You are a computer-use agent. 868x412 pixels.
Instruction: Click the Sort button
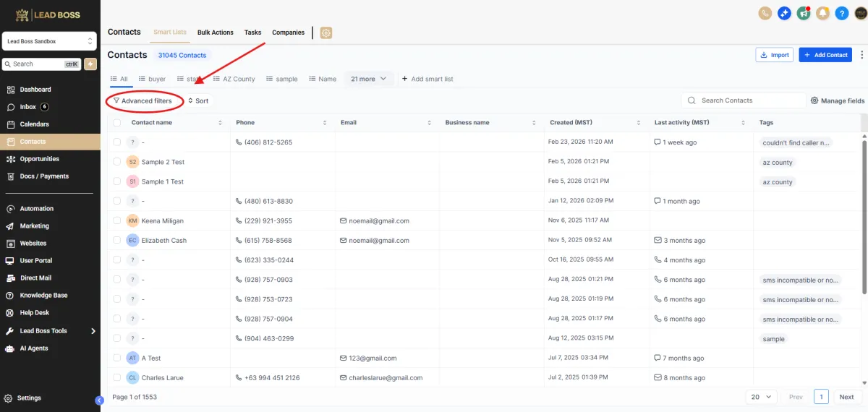tap(198, 101)
